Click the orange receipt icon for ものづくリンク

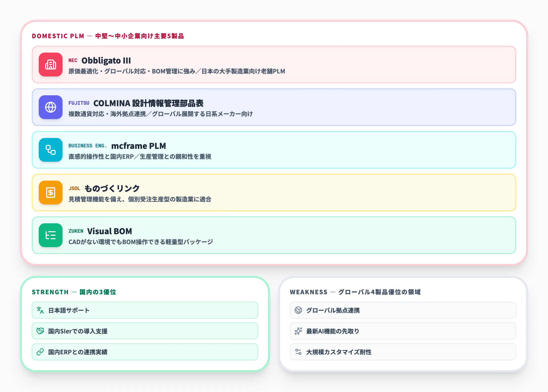(x=51, y=193)
